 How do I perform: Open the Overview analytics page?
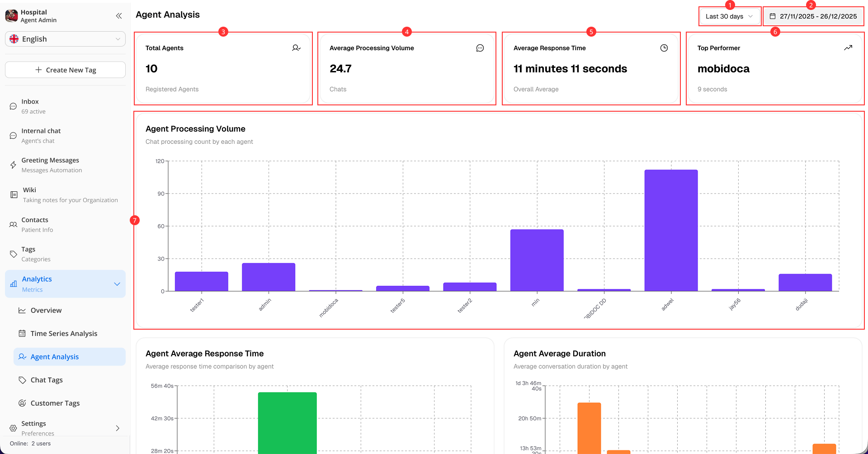point(46,310)
